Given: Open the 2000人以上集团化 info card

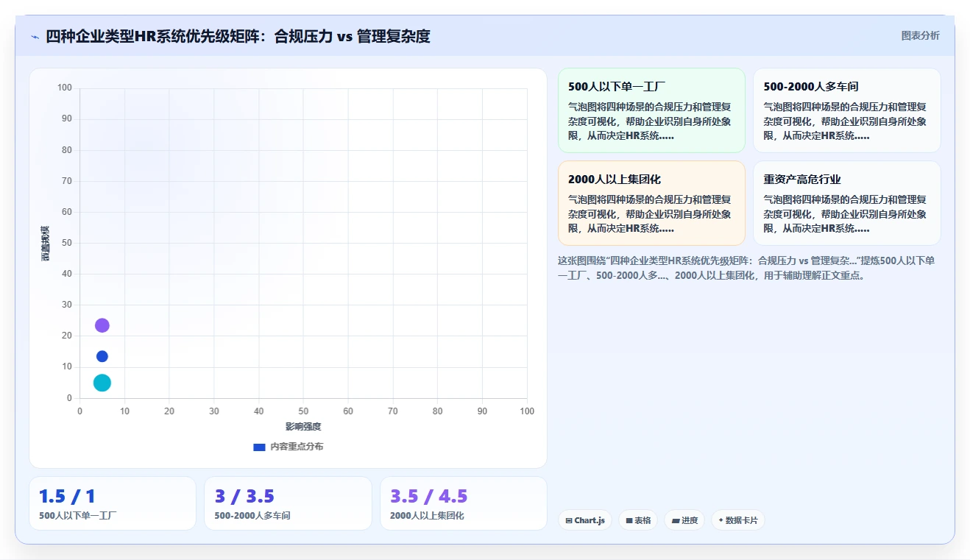Looking at the screenshot, I should coord(651,203).
